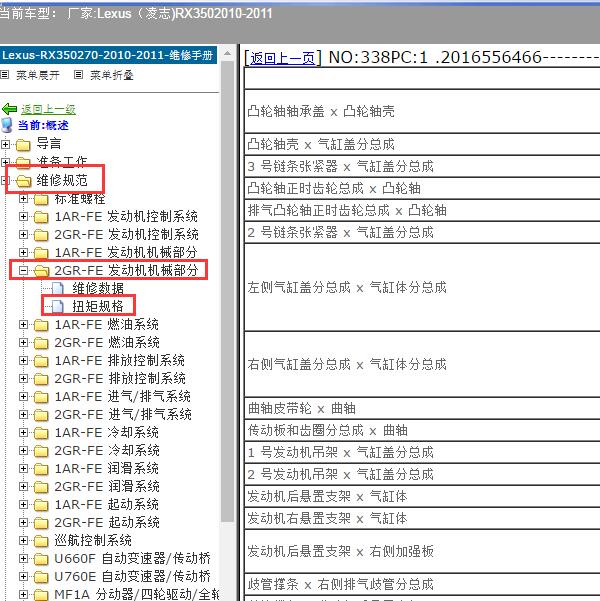Click 1AR-FE 排放控制系统 folder icon

(x=41, y=360)
